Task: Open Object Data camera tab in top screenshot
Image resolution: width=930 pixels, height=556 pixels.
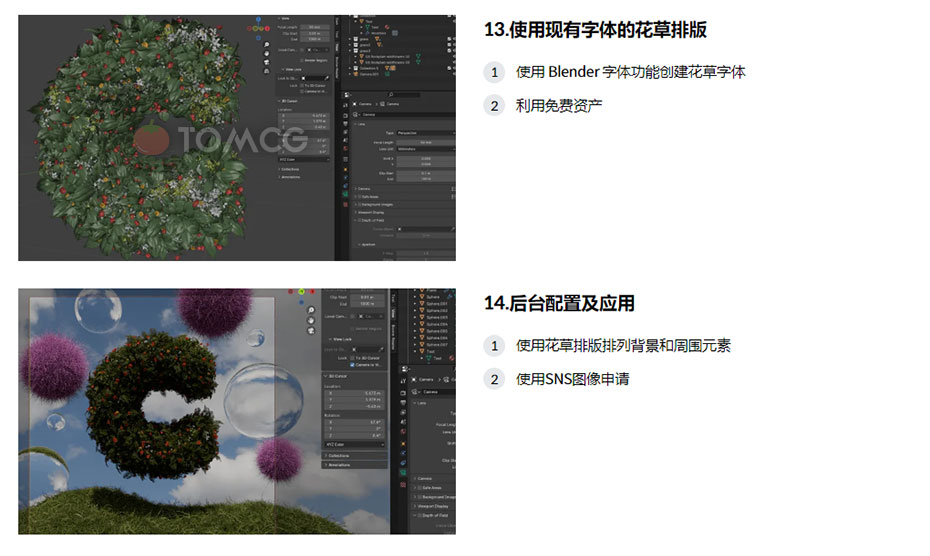Action: coord(345,194)
